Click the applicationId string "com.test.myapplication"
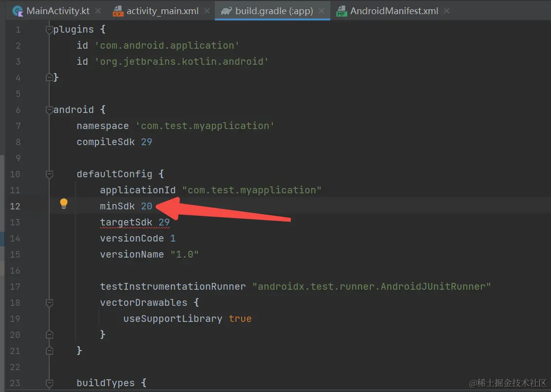Viewport: 551px width, 392px height. [251, 190]
